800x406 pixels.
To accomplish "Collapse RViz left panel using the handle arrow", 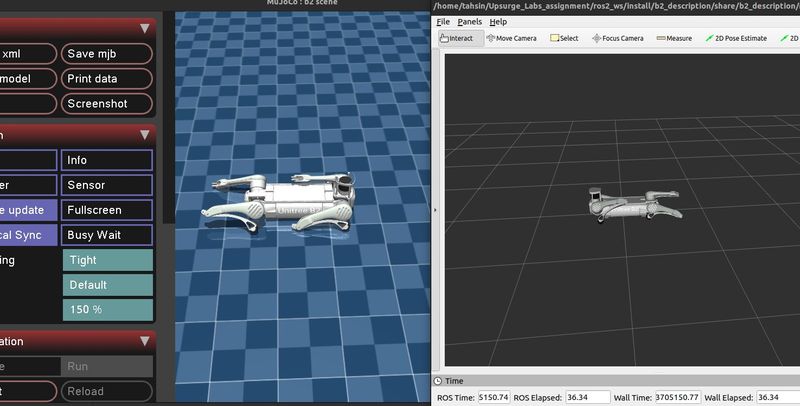I will pos(435,210).
